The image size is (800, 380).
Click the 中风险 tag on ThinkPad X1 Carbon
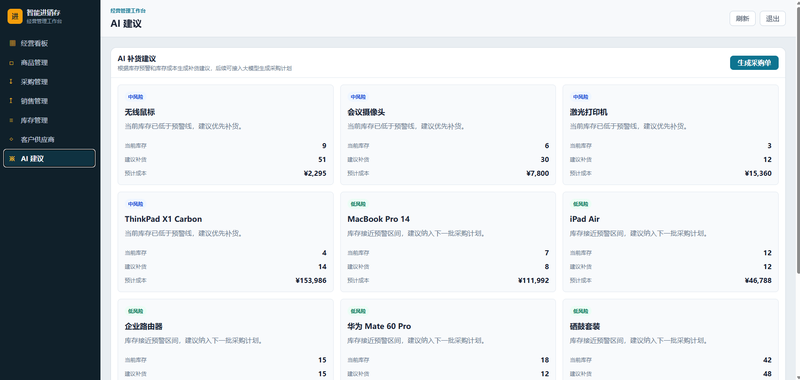(x=136, y=204)
